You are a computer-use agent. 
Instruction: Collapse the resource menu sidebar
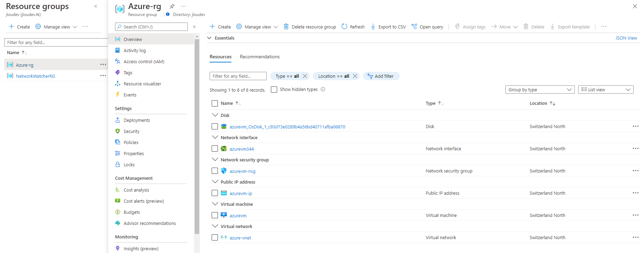(194, 27)
